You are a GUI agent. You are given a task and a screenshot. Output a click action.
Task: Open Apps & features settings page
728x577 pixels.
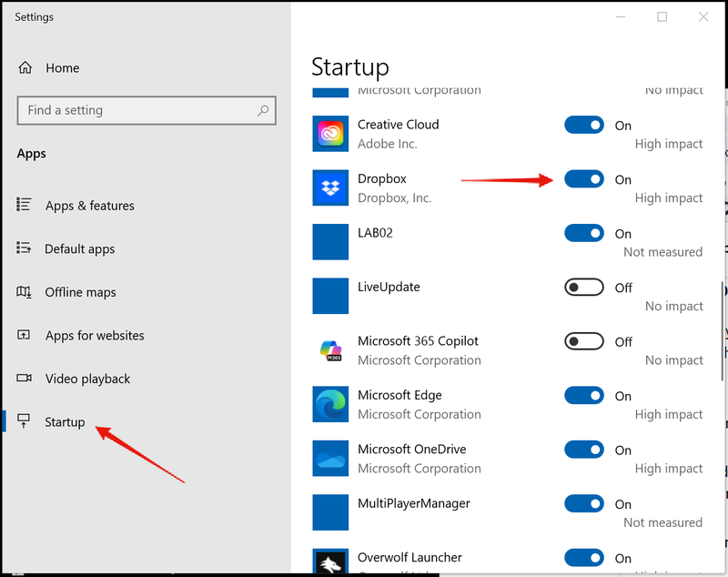click(x=89, y=206)
